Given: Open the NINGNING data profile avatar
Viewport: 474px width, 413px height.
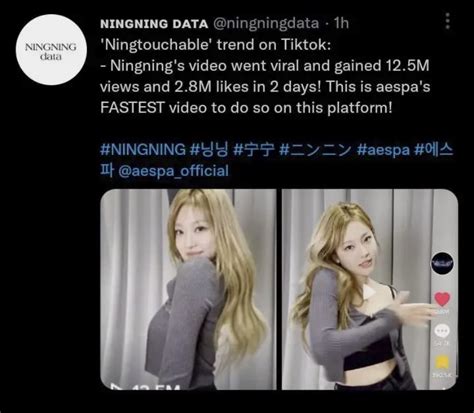Looking at the screenshot, I should tap(51, 50).
